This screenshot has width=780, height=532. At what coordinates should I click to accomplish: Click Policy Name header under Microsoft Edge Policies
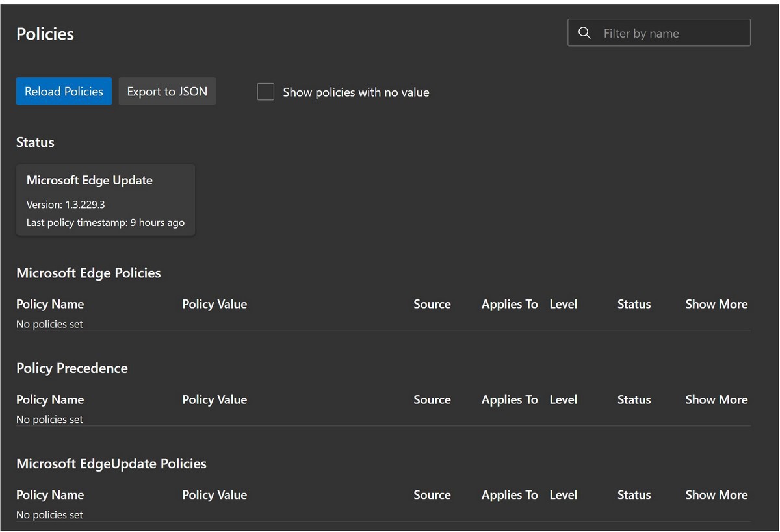click(50, 304)
